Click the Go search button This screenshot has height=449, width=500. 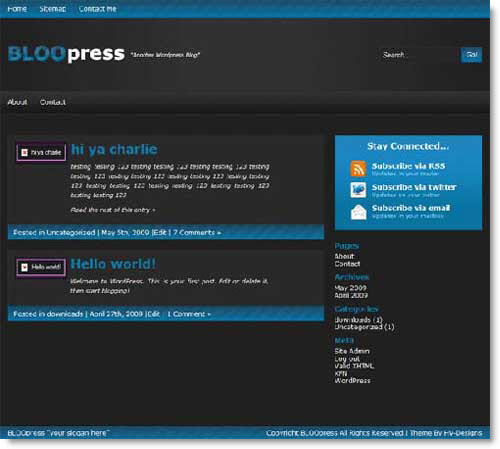pos(471,55)
